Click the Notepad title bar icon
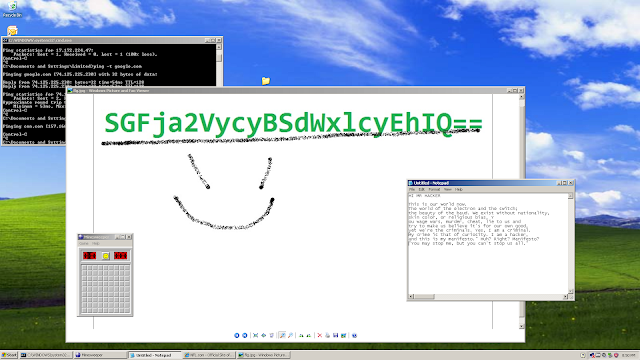Image resolution: width=640 pixels, height=360 pixels. coord(411,183)
